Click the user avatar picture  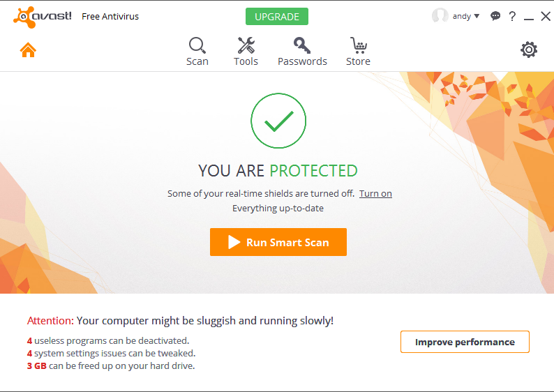coord(440,16)
